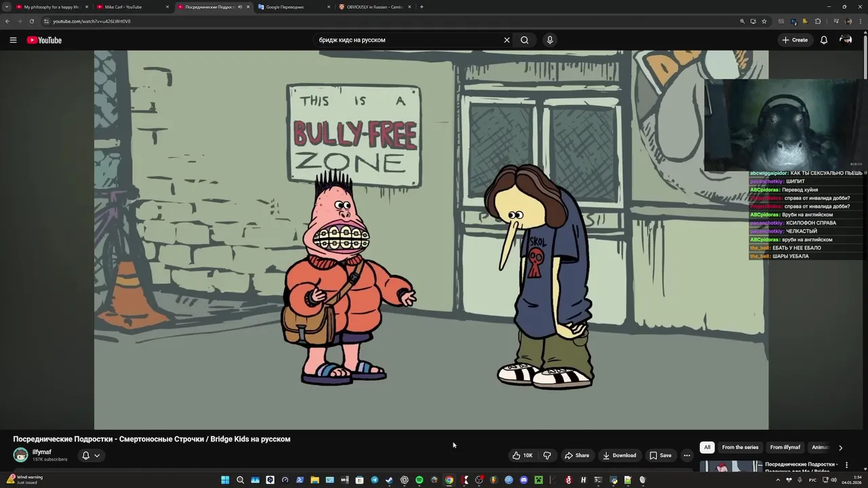Switch to 'My philosophy for a happy life' tab

point(52,7)
